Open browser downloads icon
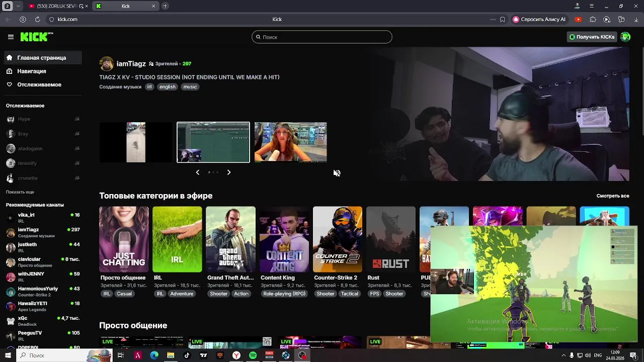The width and height of the screenshot is (644, 362). [x=636, y=19]
